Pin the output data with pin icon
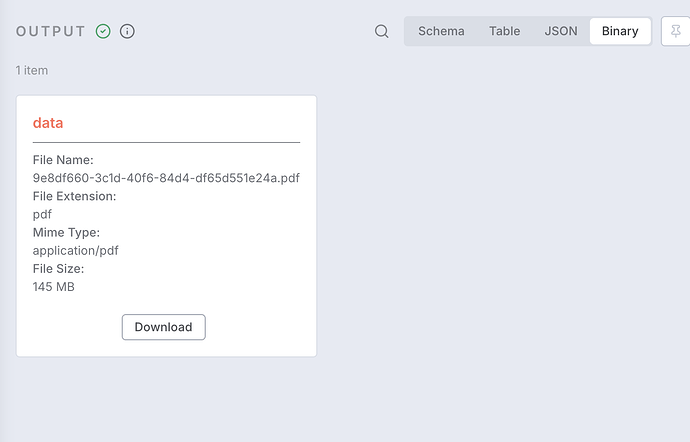690x442 pixels. 676,31
